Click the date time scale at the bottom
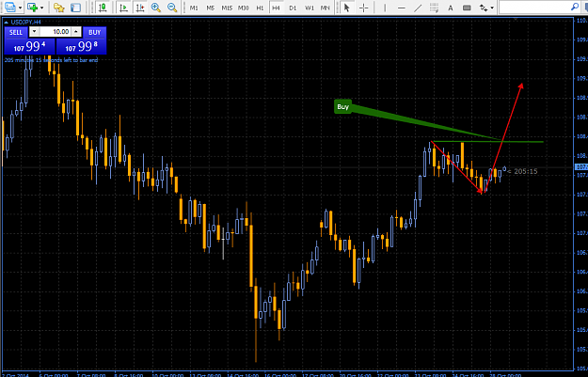This screenshot has height=377, width=588. pyautogui.click(x=287, y=374)
